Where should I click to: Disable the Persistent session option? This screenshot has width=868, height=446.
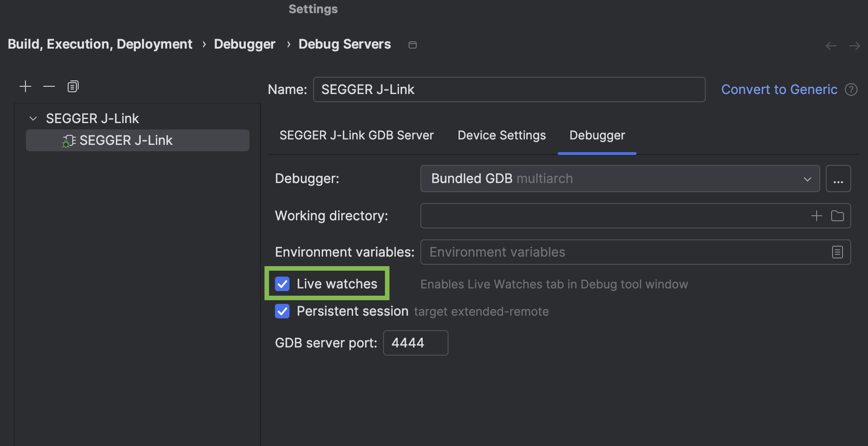[282, 311]
